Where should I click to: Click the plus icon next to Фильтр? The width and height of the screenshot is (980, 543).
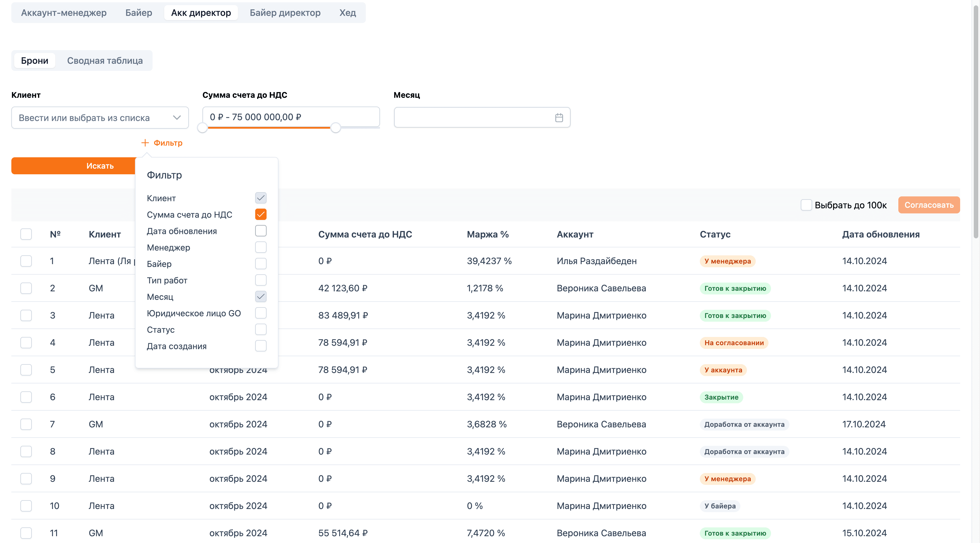point(145,143)
